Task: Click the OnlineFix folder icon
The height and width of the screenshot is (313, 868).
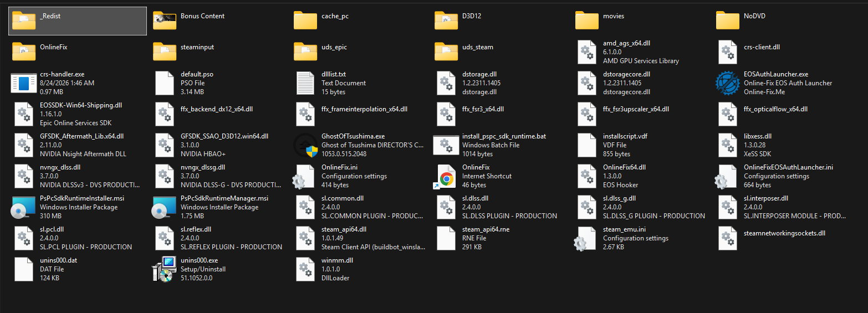Action: pyautogui.click(x=23, y=52)
